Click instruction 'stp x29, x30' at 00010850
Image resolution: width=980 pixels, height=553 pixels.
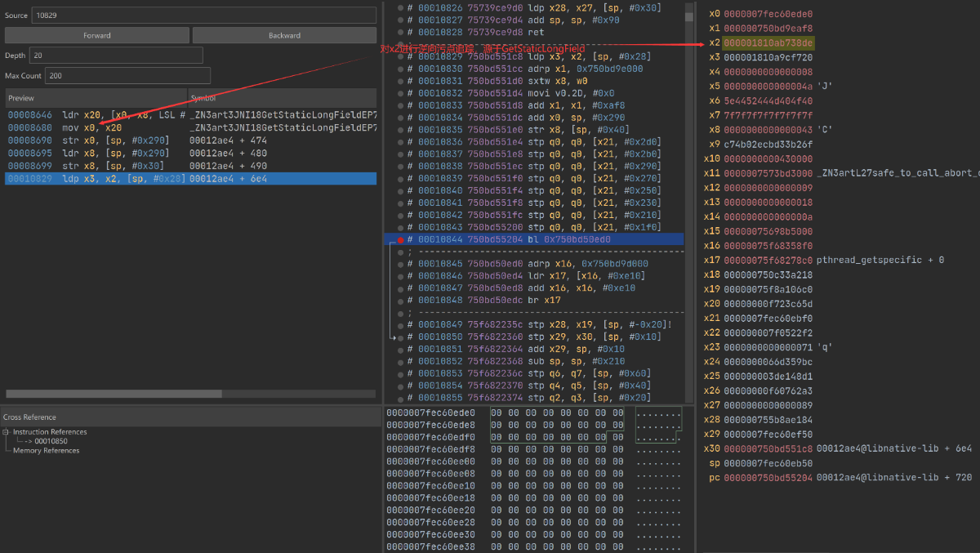[x=594, y=337]
